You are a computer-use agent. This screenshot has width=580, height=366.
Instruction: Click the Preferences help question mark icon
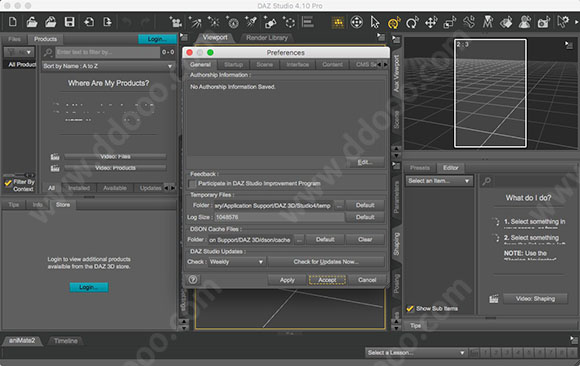tap(193, 280)
